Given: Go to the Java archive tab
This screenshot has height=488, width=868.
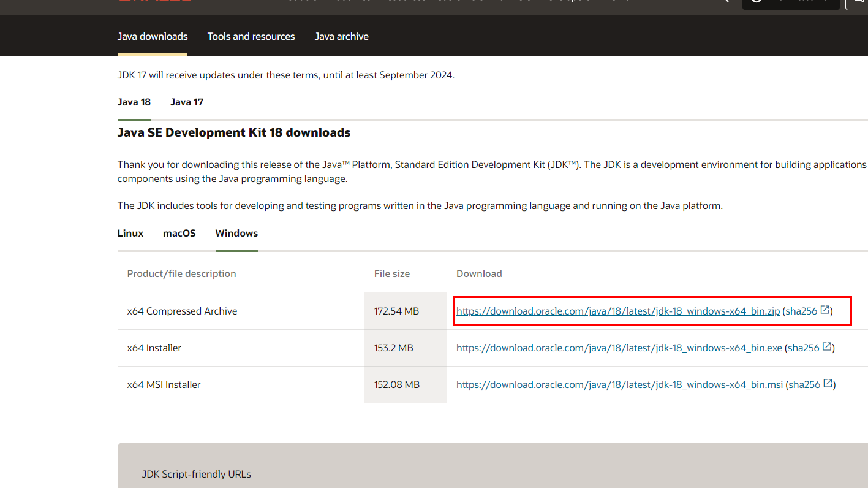Looking at the screenshot, I should [342, 37].
